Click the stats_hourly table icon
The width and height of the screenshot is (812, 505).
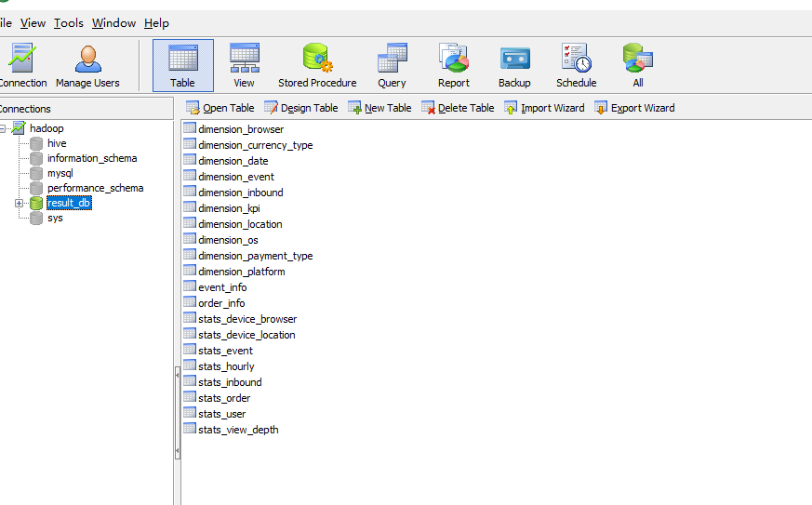tap(190, 365)
